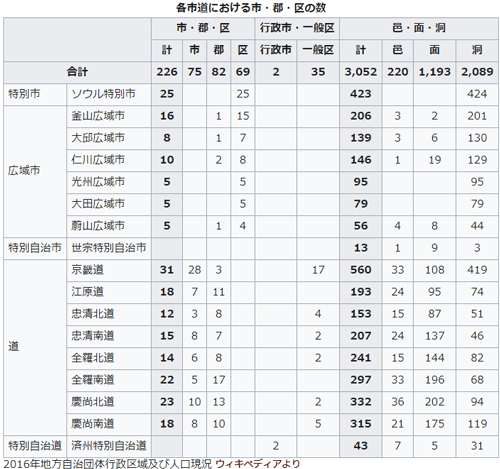Screen dimensions: 500x469
Task: Click the value 419 in 京畿道 row
Action: point(477,270)
